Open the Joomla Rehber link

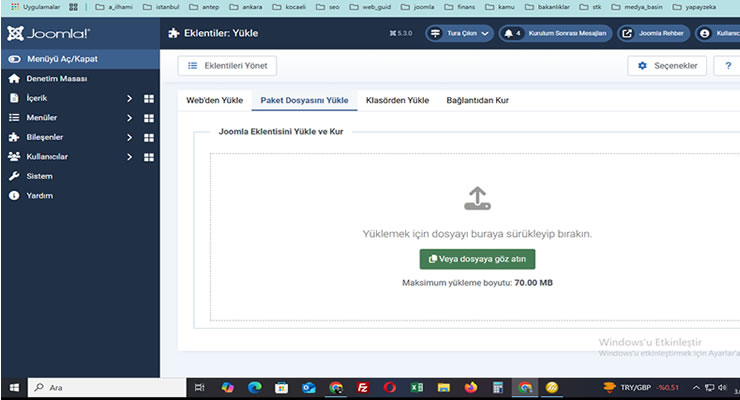pyautogui.click(x=654, y=33)
